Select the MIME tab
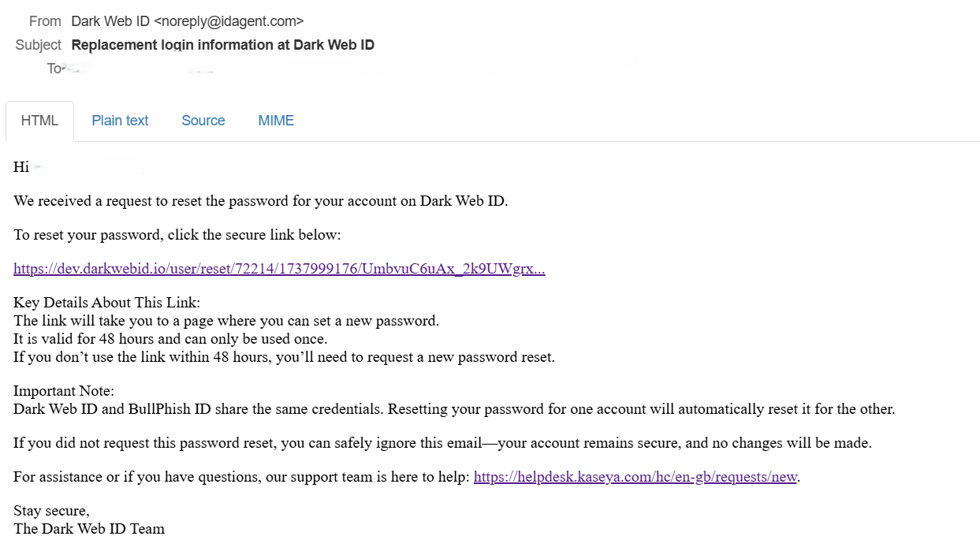Viewport: 980px width, 551px height. pos(276,121)
